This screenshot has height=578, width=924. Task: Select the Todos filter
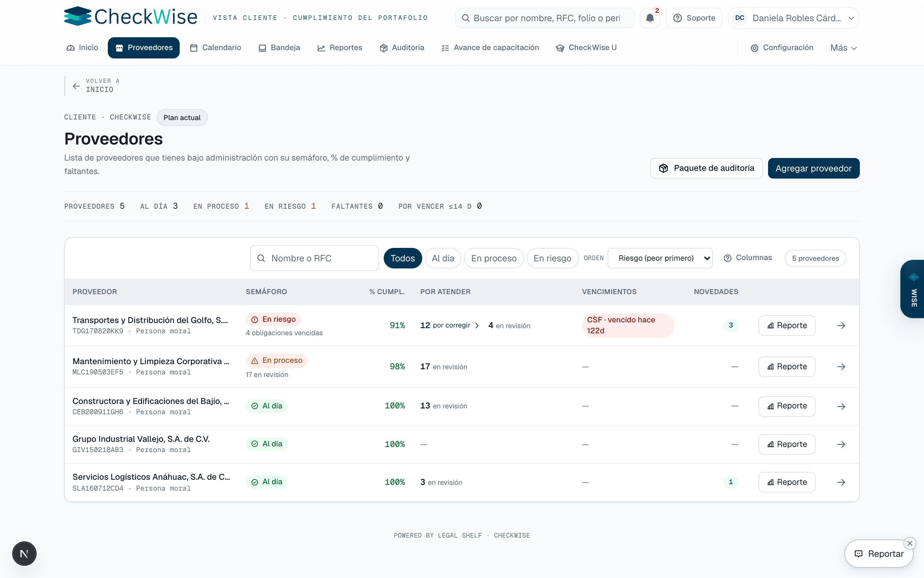click(x=402, y=258)
